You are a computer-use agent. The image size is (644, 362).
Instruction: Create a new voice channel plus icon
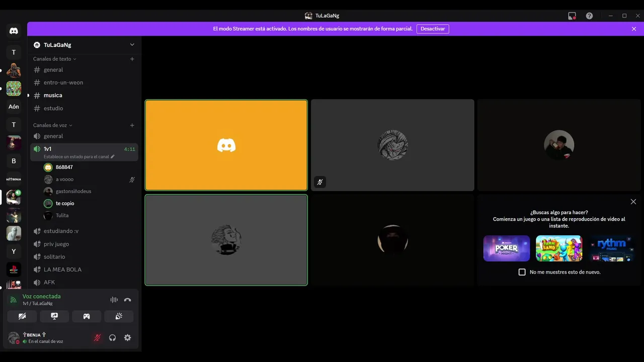pyautogui.click(x=132, y=125)
